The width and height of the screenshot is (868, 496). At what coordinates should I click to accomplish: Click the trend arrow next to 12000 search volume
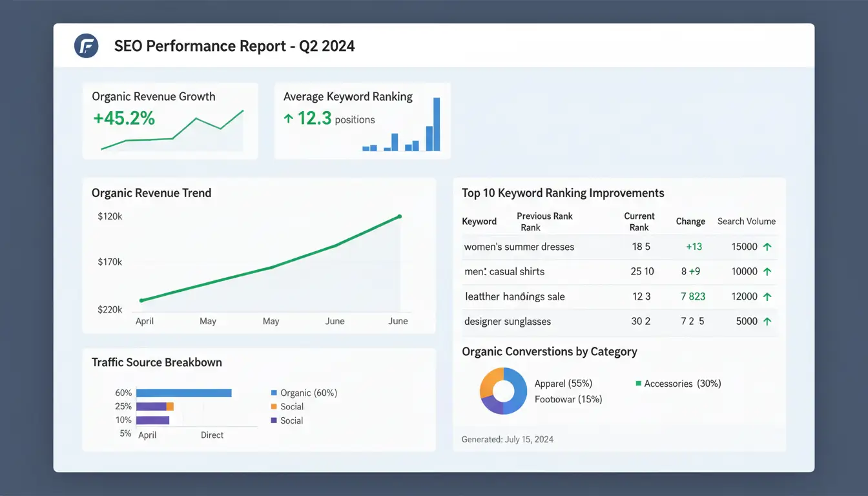coord(767,296)
